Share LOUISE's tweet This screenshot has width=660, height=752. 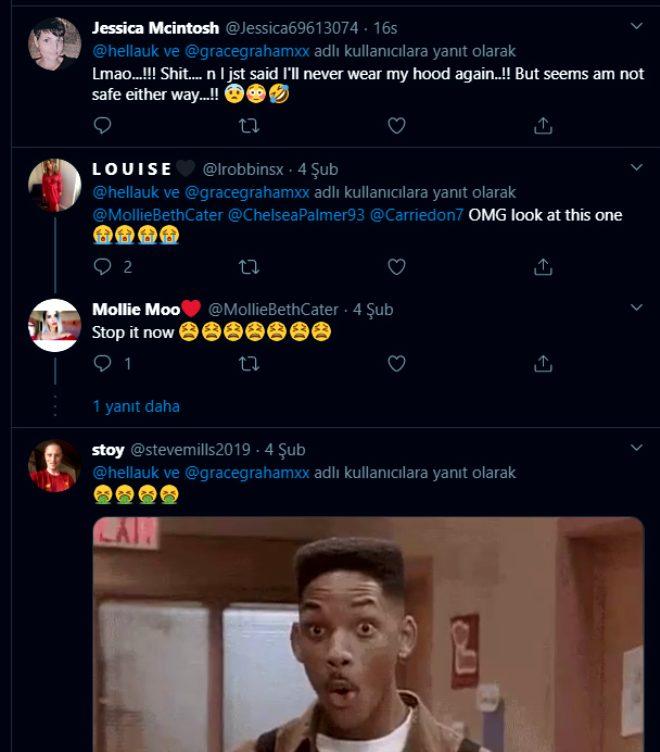coord(543,267)
